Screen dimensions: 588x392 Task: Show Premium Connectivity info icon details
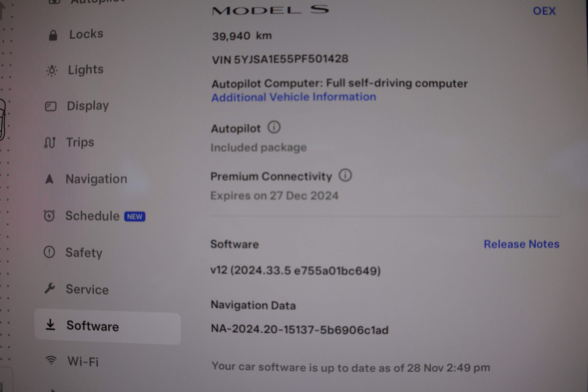(345, 175)
